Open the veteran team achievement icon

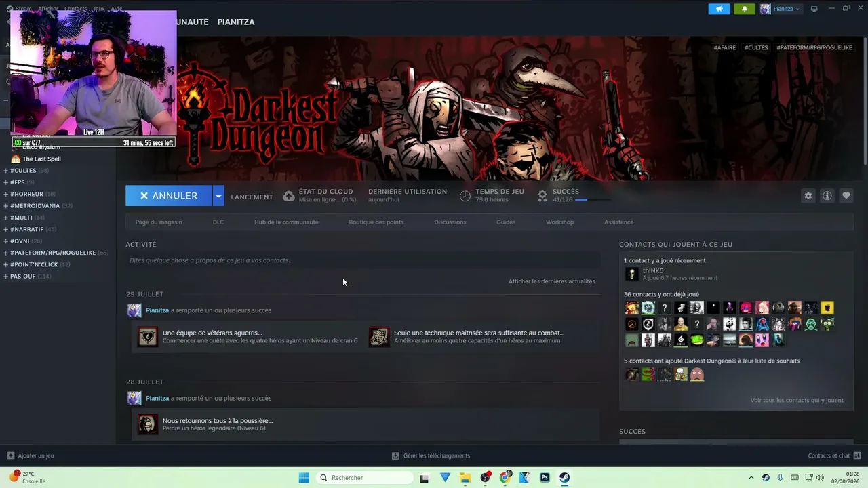point(147,336)
